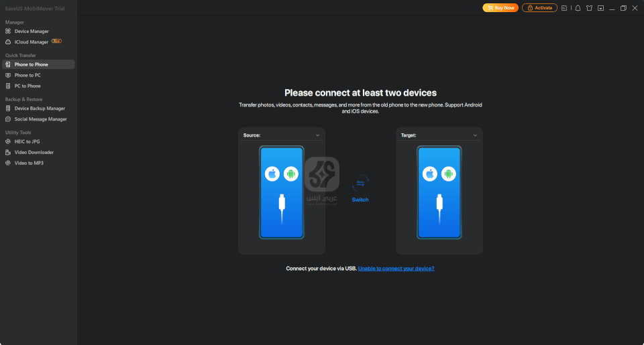Click the skin theme shirt icon
Screen dimensions: 644x345
[x=589, y=8]
